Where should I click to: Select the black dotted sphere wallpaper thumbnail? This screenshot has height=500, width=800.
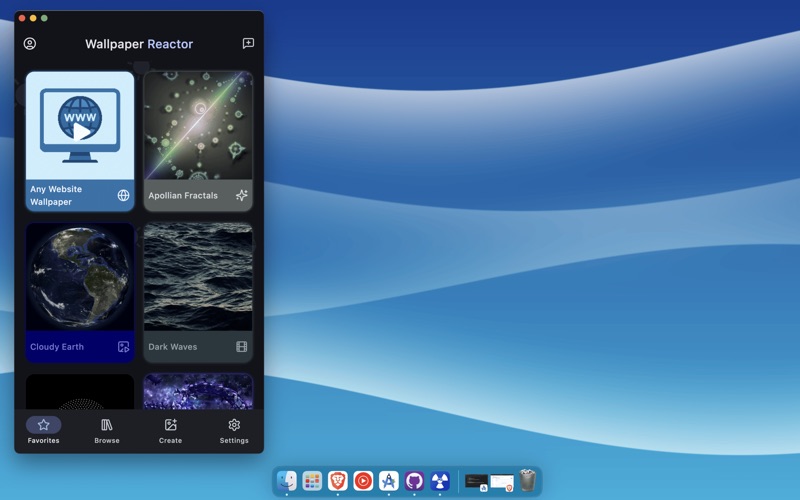tap(80, 391)
